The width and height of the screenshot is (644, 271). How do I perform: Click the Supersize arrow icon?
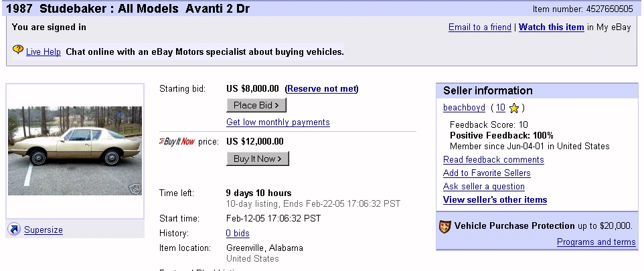[x=14, y=230]
